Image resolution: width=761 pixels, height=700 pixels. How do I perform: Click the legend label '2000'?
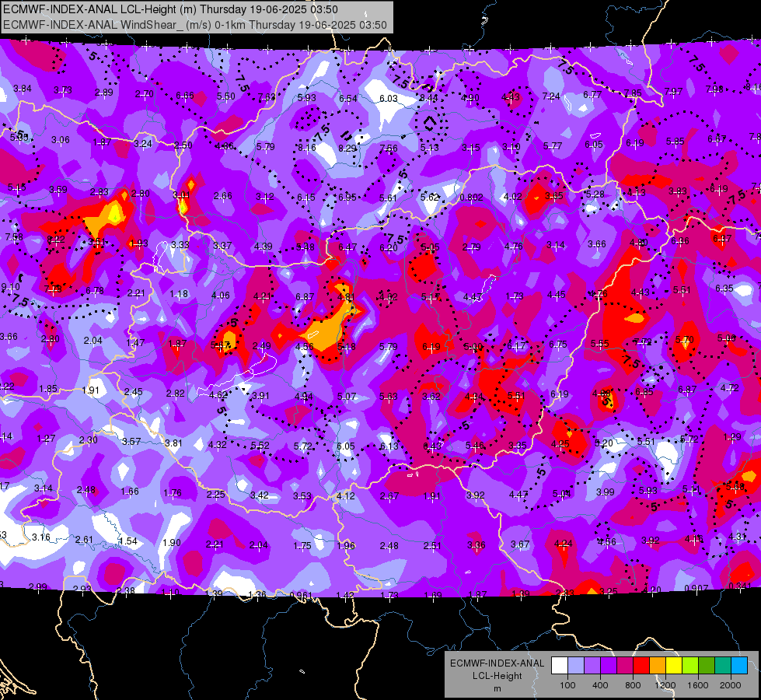pyautogui.click(x=731, y=685)
